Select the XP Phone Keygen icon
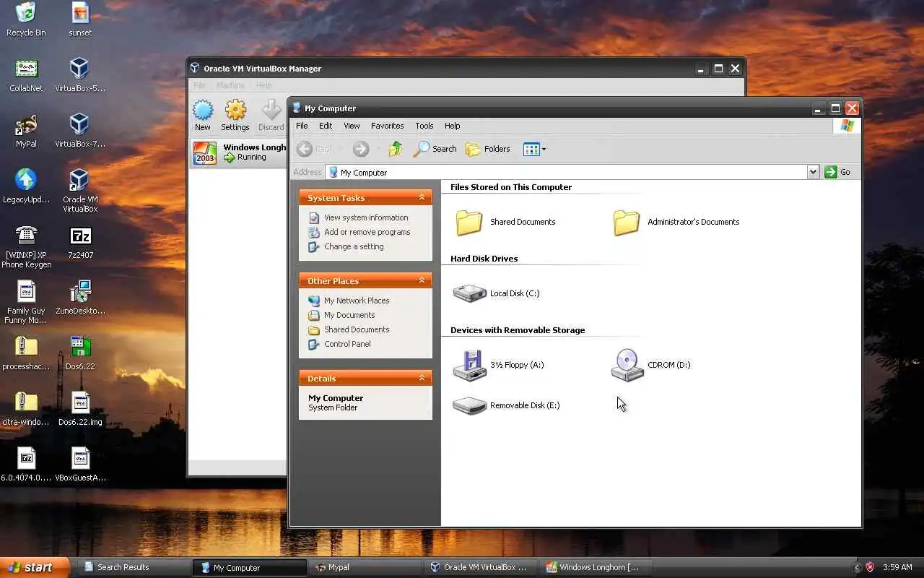 [x=26, y=246]
